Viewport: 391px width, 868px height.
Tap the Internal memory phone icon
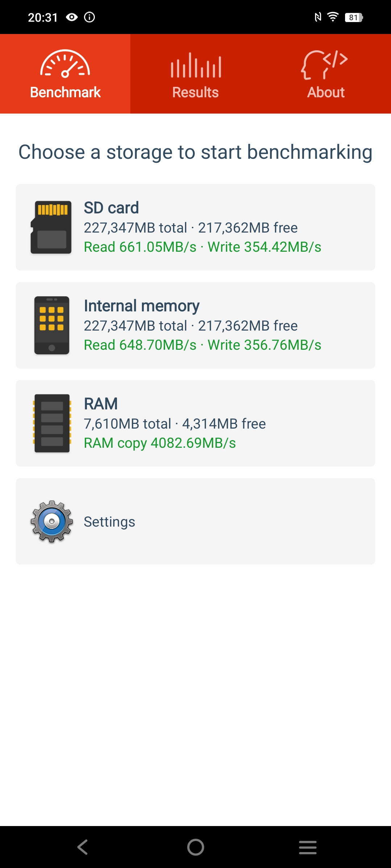pyautogui.click(x=52, y=325)
